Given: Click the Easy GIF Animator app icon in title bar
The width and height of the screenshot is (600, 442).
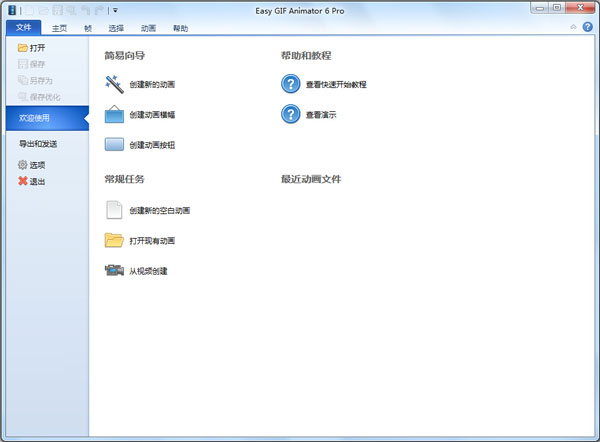Looking at the screenshot, I should click(x=12, y=10).
